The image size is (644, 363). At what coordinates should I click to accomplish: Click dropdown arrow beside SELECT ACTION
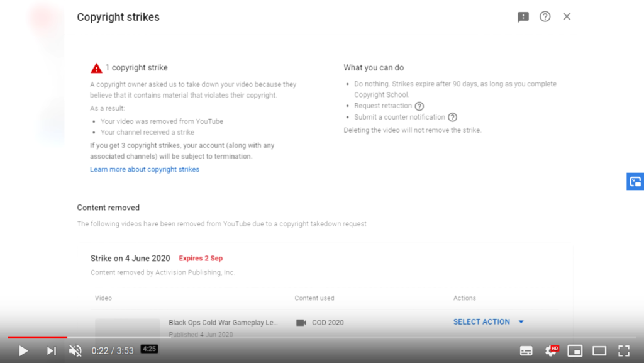pos(521,322)
